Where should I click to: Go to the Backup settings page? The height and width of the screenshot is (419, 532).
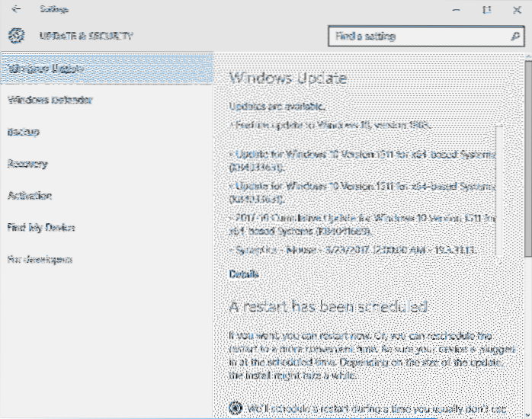[x=24, y=132]
